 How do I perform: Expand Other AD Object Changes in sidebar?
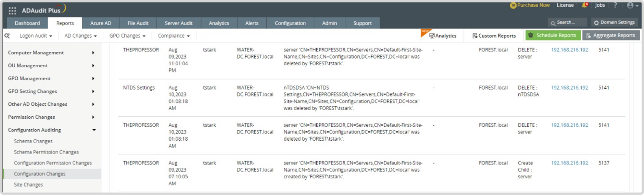[51, 104]
